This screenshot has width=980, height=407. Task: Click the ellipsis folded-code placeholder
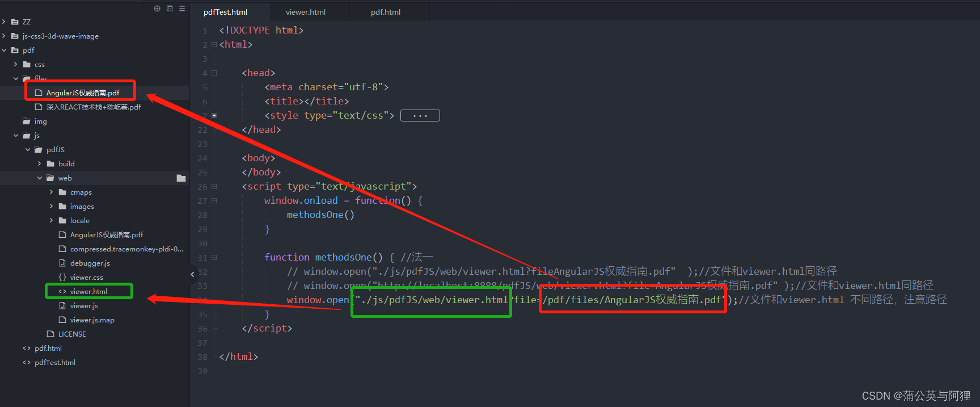(420, 116)
